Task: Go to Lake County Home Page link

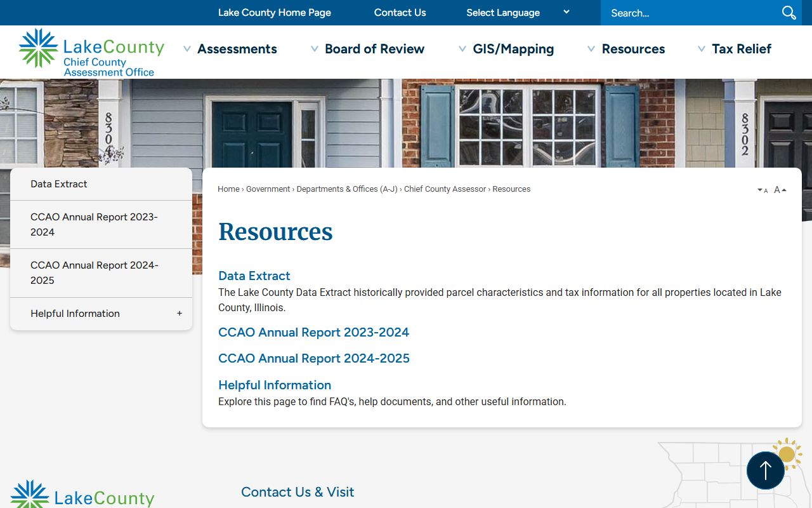Action: [275, 13]
